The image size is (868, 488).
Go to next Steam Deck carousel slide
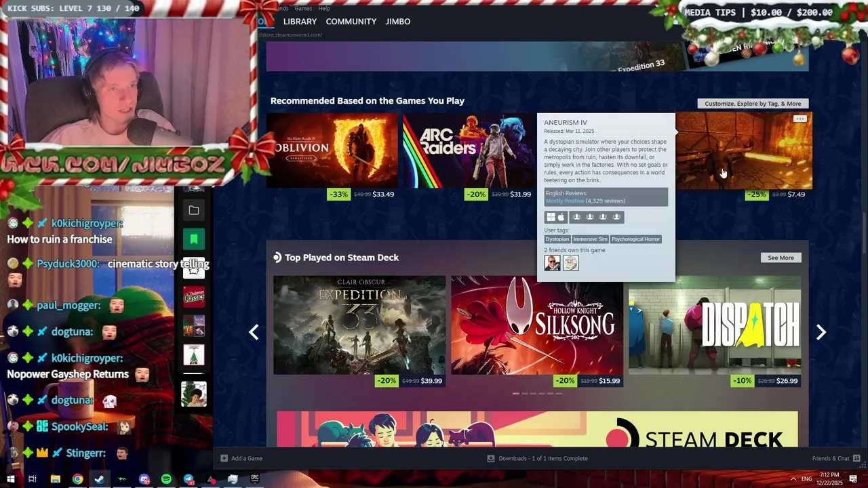click(821, 332)
